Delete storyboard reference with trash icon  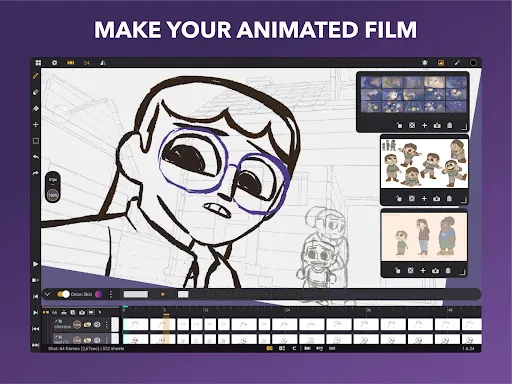[x=450, y=125]
